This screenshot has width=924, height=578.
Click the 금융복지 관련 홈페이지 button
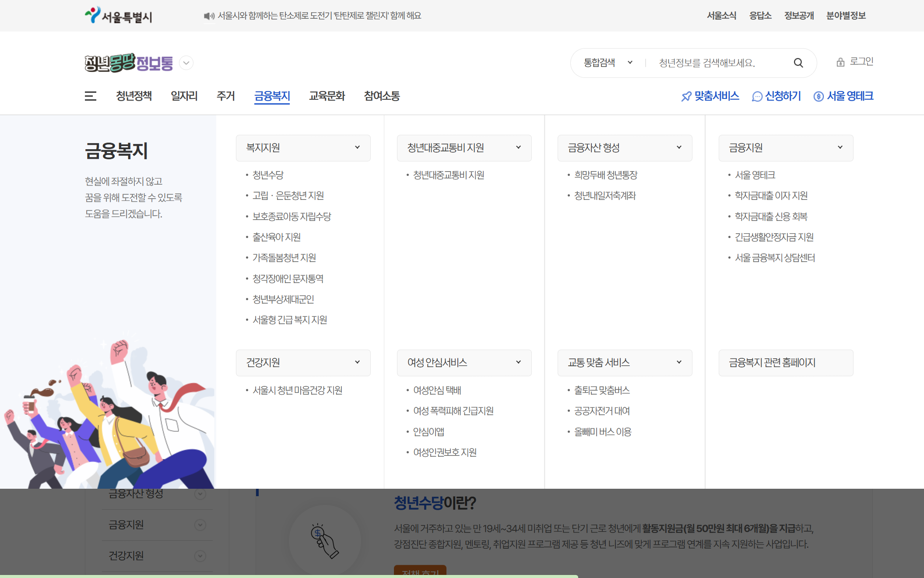click(x=785, y=362)
